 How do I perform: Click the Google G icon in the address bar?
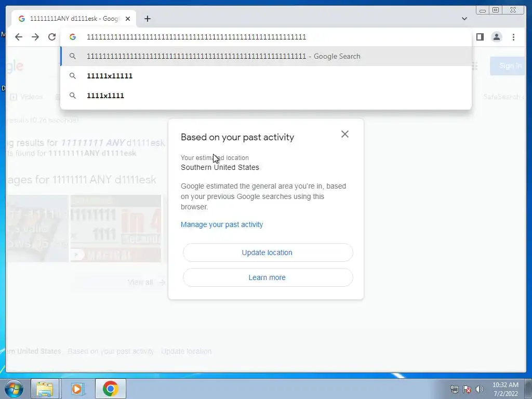(73, 37)
